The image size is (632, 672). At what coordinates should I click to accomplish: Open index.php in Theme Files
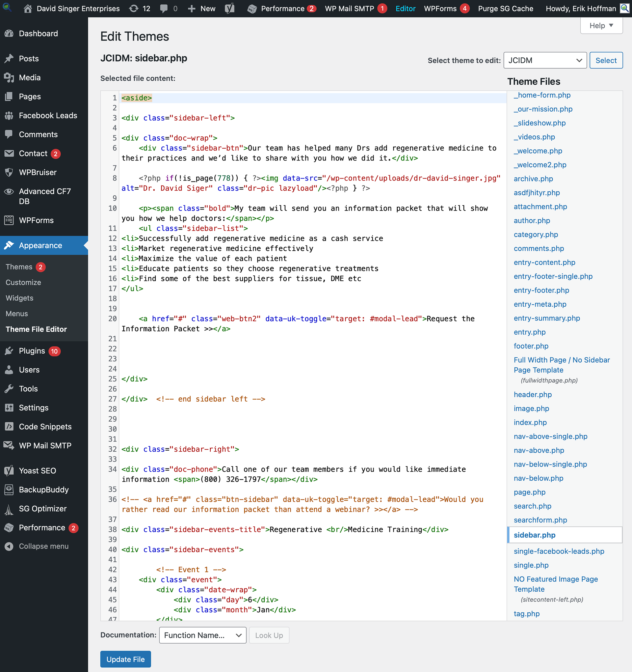(530, 423)
